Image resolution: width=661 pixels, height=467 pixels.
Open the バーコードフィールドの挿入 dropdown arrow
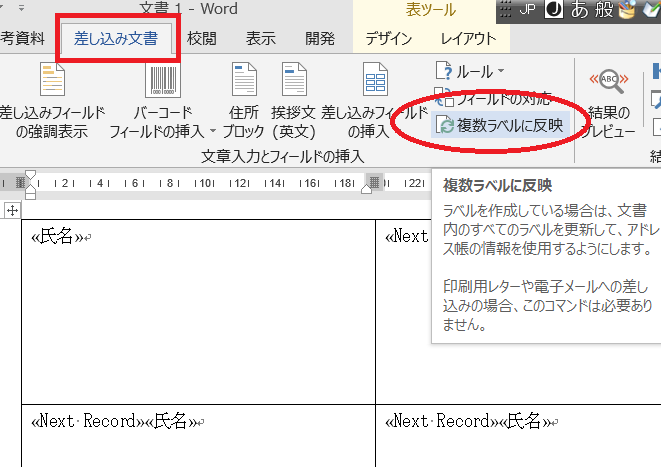tap(212, 131)
